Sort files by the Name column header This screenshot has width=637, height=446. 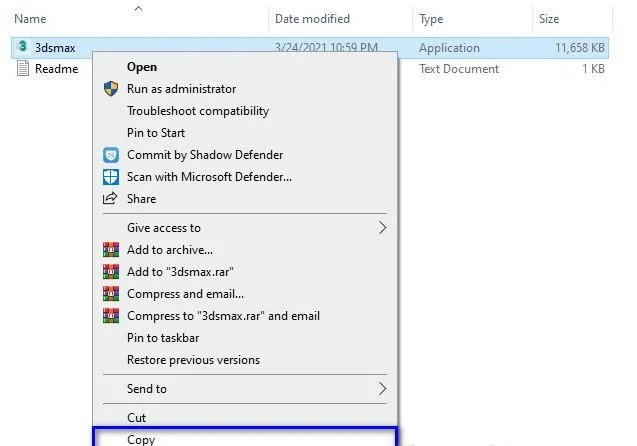pyautogui.click(x=30, y=19)
